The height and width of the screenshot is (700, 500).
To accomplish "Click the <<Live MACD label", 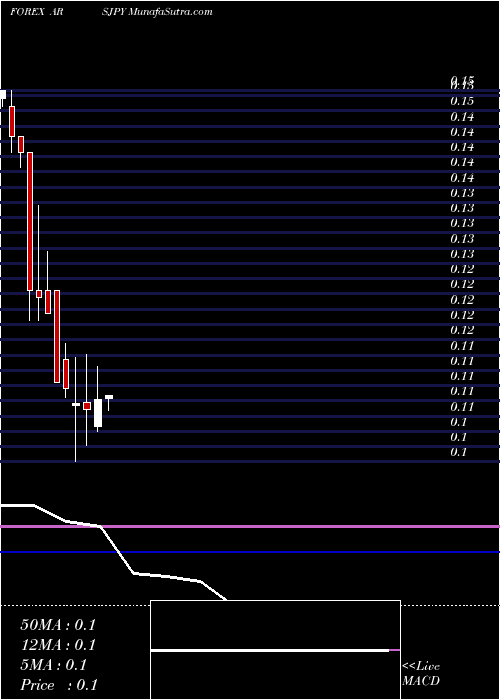I will (421, 673).
